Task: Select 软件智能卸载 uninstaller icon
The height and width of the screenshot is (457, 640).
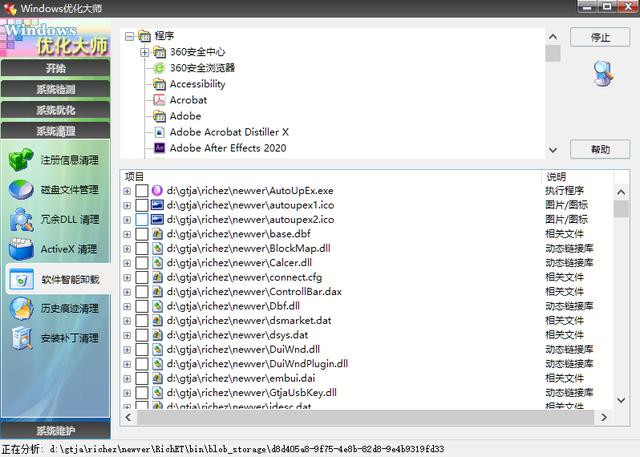Action: pyautogui.click(x=21, y=280)
